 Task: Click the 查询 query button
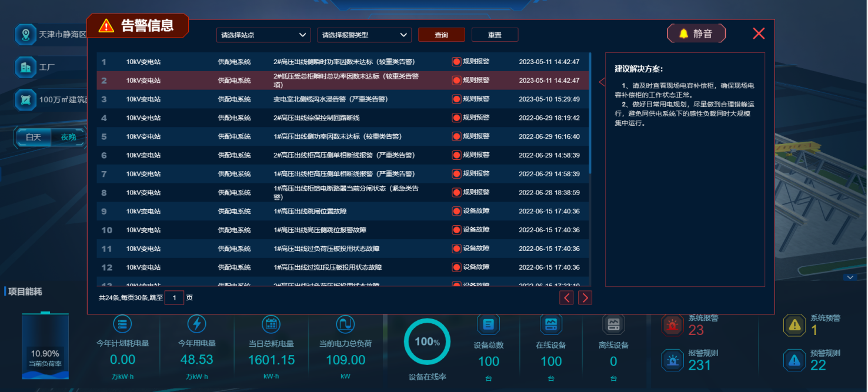442,35
